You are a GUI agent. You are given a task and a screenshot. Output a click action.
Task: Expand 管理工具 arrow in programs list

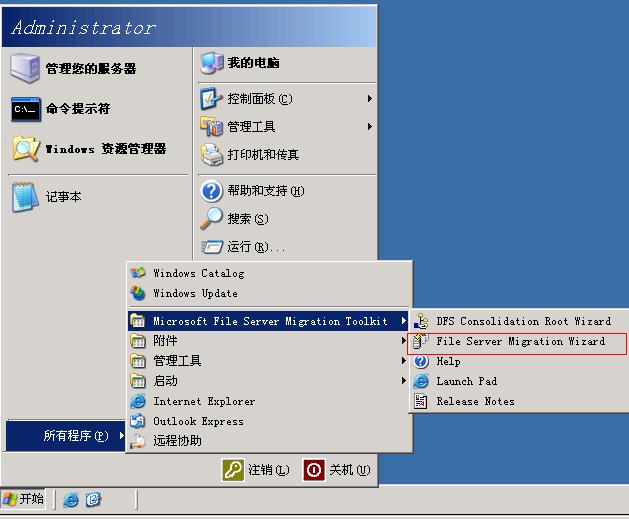click(403, 361)
